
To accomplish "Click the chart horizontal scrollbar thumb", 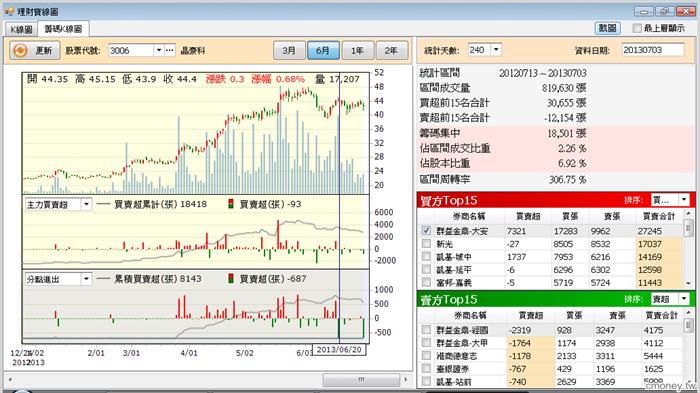I will tap(361, 380).
